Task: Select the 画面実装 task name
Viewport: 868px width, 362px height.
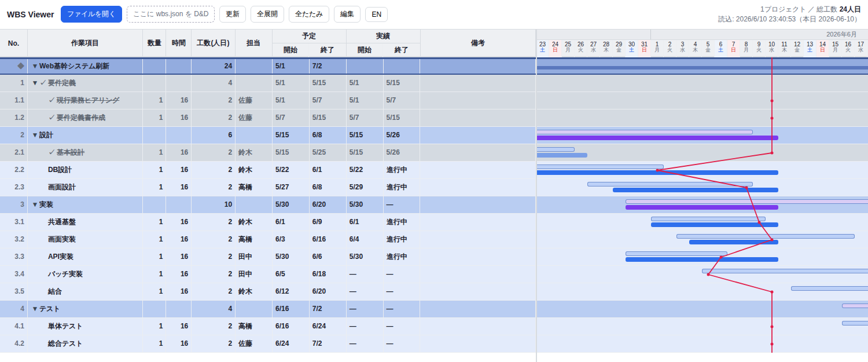Action: click(62, 239)
